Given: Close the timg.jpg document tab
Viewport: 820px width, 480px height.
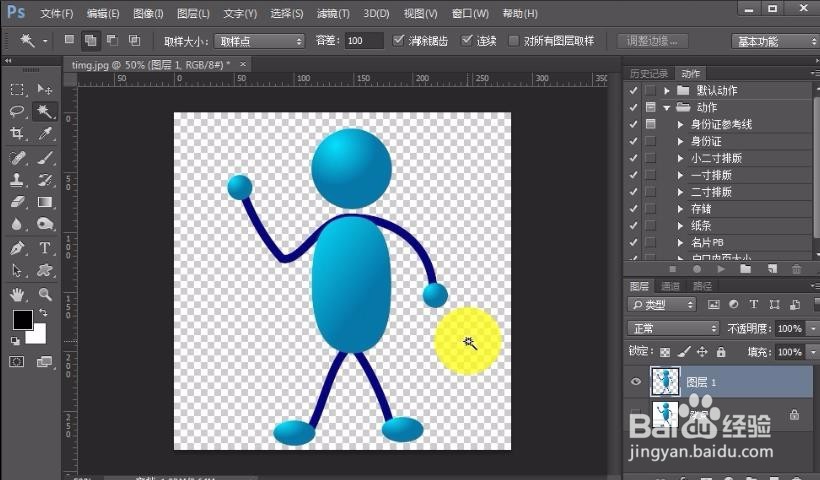Looking at the screenshot, I should click(x=243, y=64).
